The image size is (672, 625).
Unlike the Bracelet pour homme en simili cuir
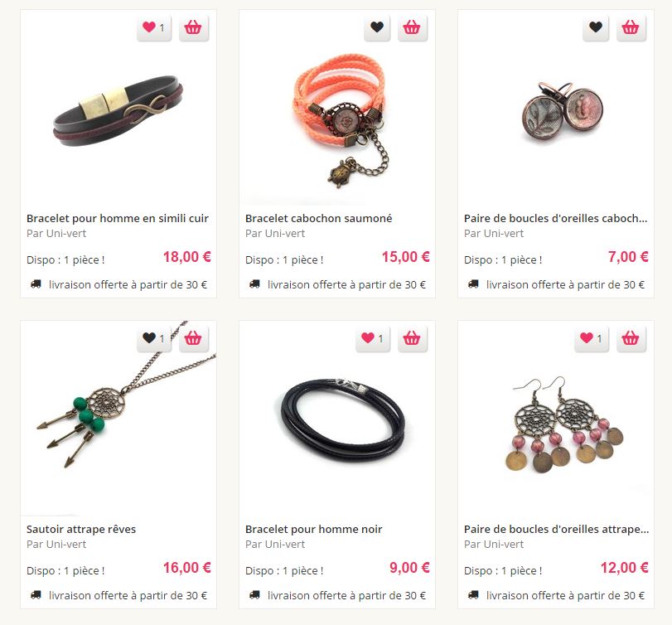tap(154, 28)
